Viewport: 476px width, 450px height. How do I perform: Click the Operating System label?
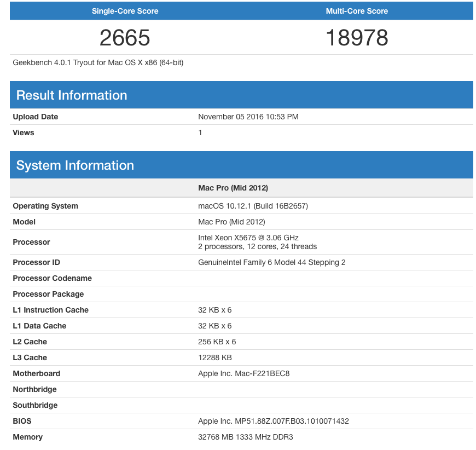45,206
